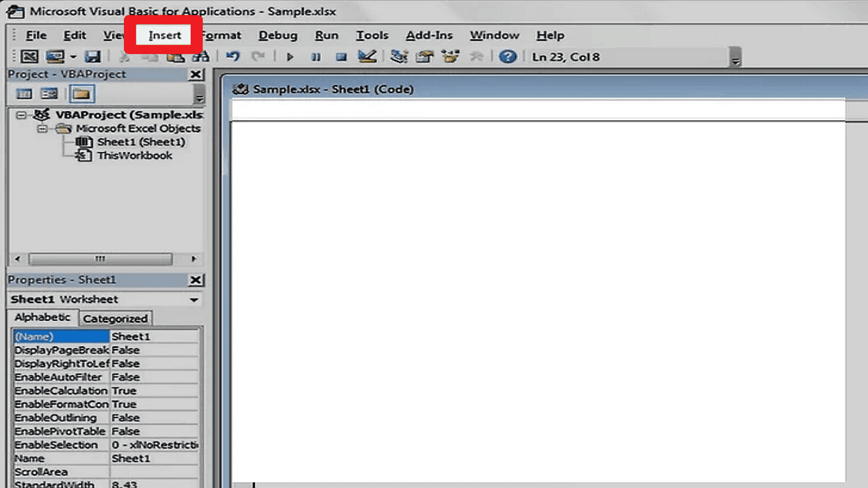
Task: Click the grayed Redo arrow icon
Action: click(x=258, y=57)
